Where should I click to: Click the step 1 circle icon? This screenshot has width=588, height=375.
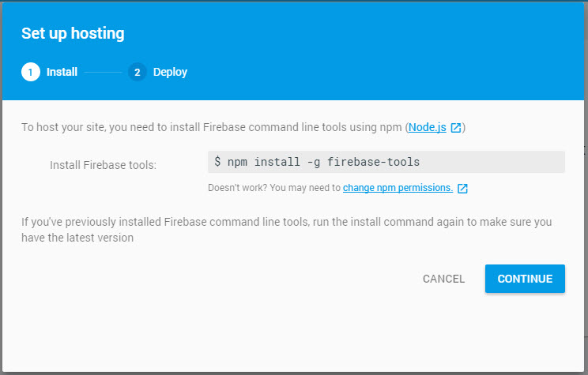[x=31, y=72]
